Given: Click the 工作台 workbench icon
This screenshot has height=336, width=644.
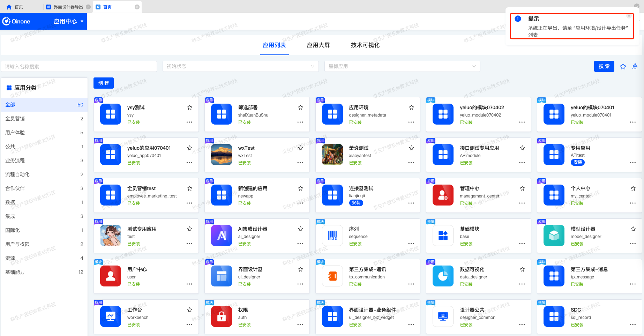Looking at the screenshot, I should [x=111, y=316].
